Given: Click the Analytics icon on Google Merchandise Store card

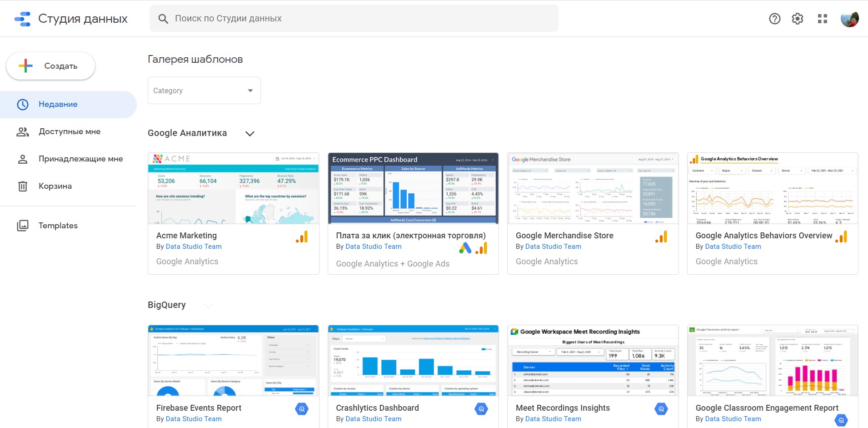Looking at the screenshot, I should (661, 237).
